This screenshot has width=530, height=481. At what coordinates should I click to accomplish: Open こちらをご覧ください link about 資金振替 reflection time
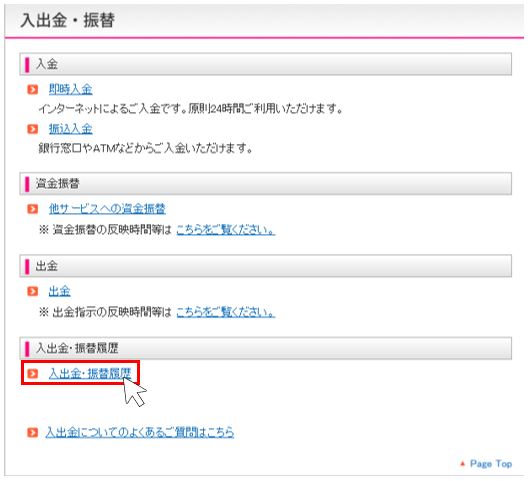(x=225, y=230)
